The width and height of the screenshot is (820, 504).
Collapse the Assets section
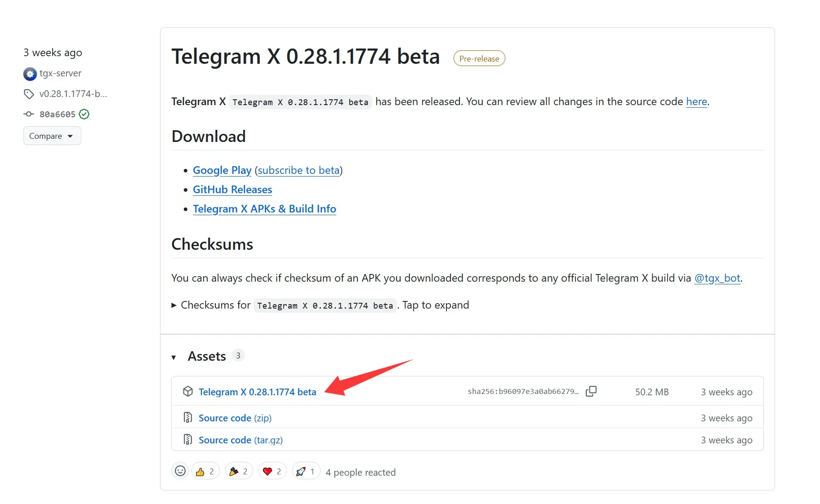[174, 357]
